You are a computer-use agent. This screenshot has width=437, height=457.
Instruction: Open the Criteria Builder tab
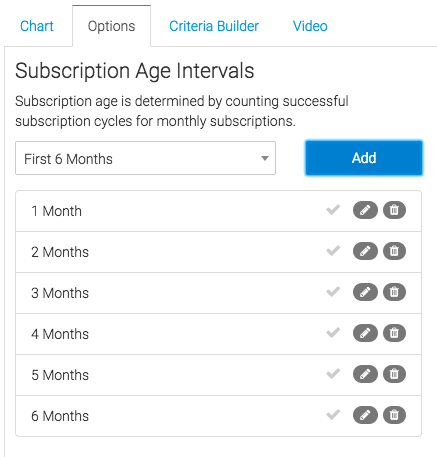tap(214, 26)
